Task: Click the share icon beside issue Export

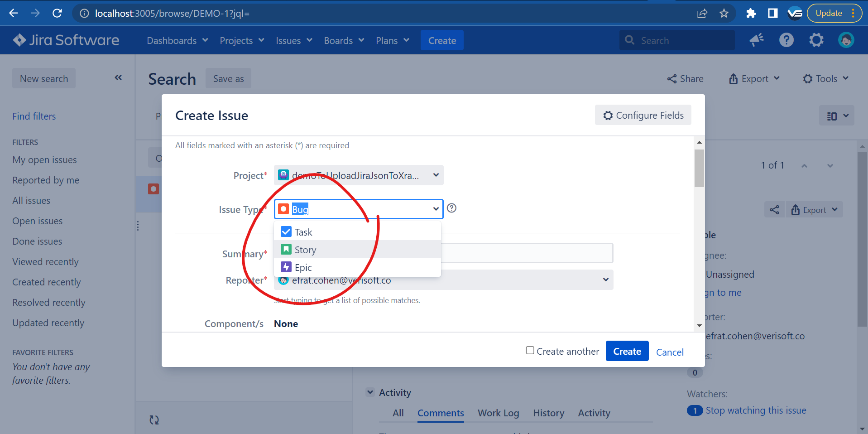Action: tap(775, 210)
